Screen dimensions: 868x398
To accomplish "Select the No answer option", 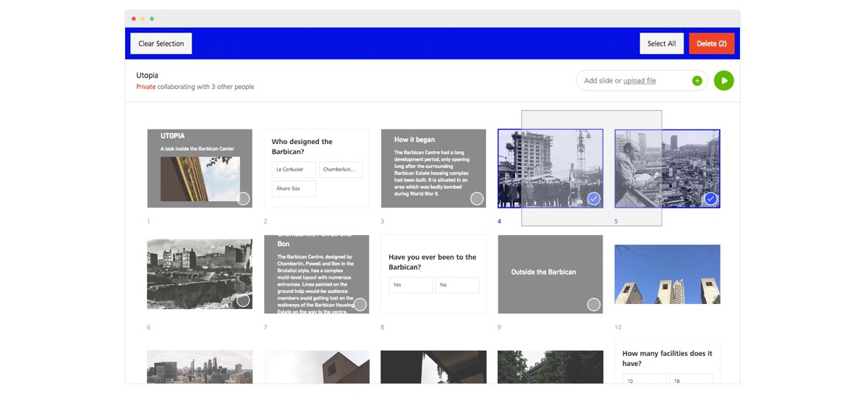I will click(x=457, y=285).
